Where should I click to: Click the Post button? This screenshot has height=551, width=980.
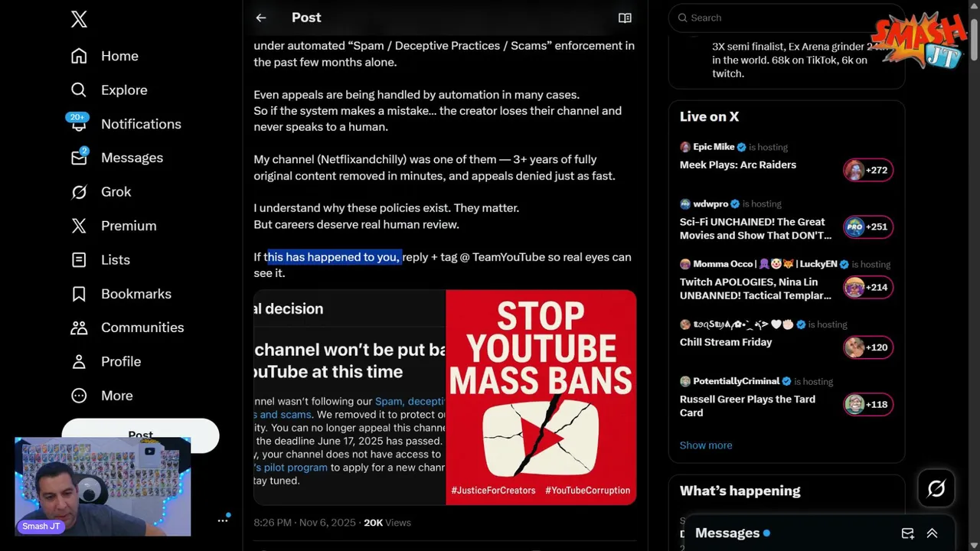[140, 435]
